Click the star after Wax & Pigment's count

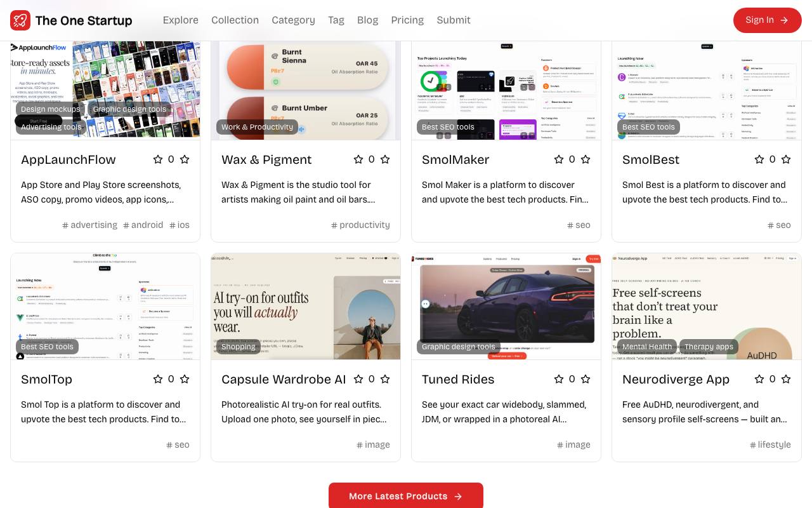click(x=385, y=159)
